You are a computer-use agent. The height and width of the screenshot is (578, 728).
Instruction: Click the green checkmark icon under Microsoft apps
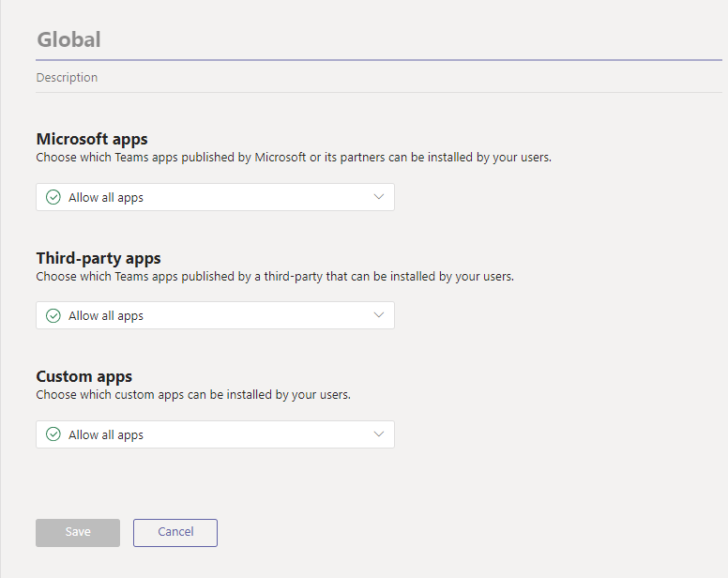[x=53, y=197]
